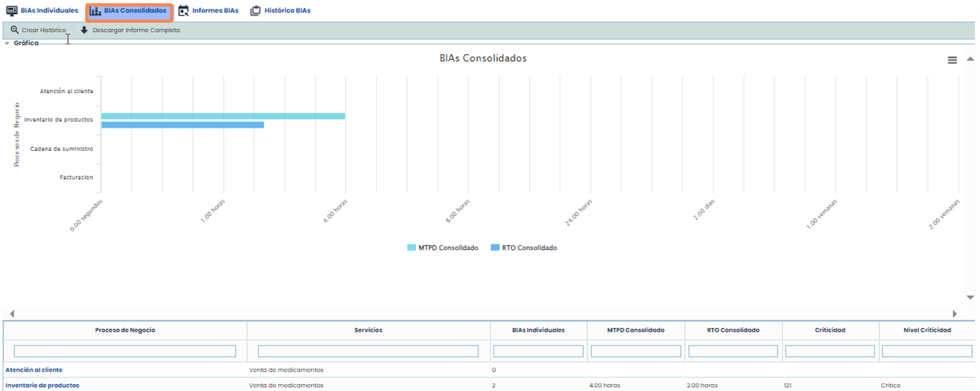Focus the Proceso de Negocio filter field
The height and width of the screenshot is (391, 980).
click(125, 351)
